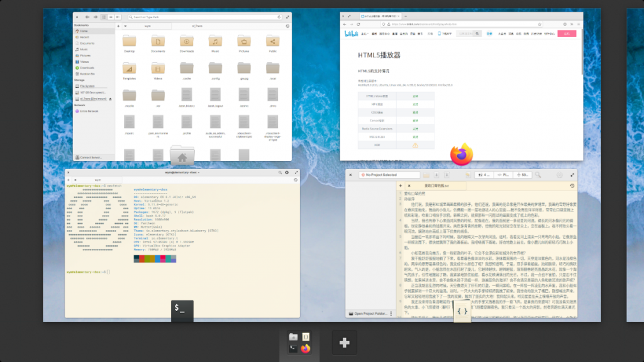Select the grid view icon in Files toolbar
The height and width of the screenshot is (362, 644).
tap(104, 17)
